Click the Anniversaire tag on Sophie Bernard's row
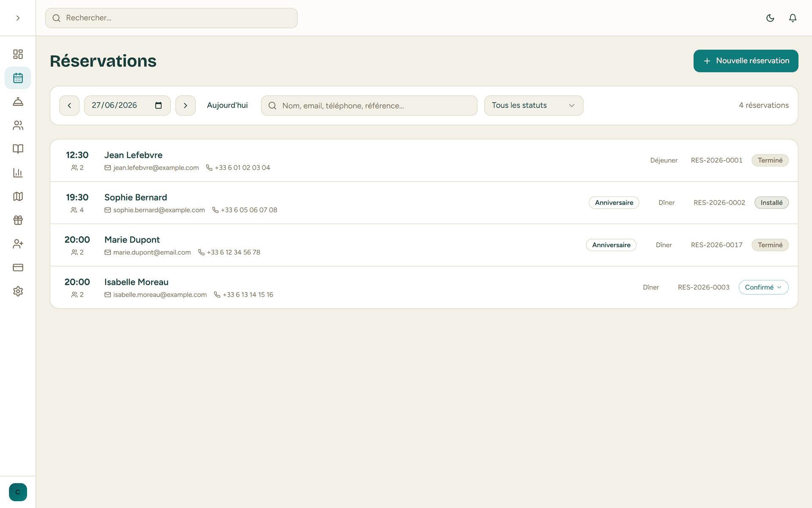Viewport: 812px width, 508px height. tap(614, 203)
